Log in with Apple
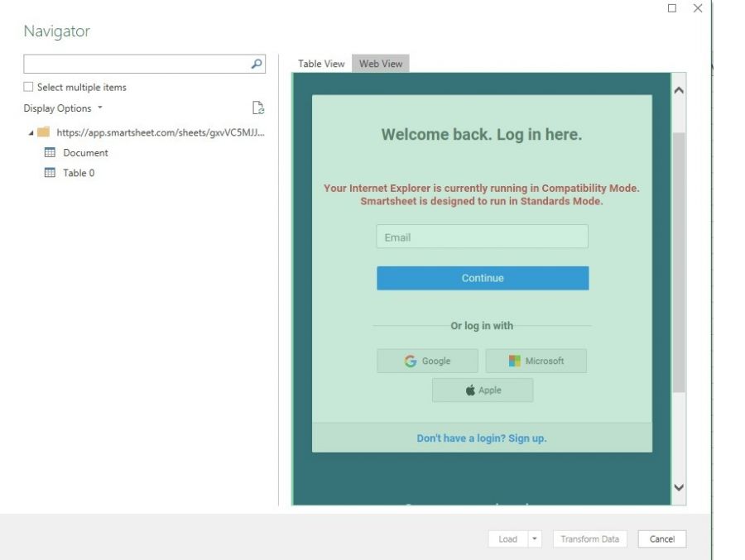745x560 pixels. (483, 390)
